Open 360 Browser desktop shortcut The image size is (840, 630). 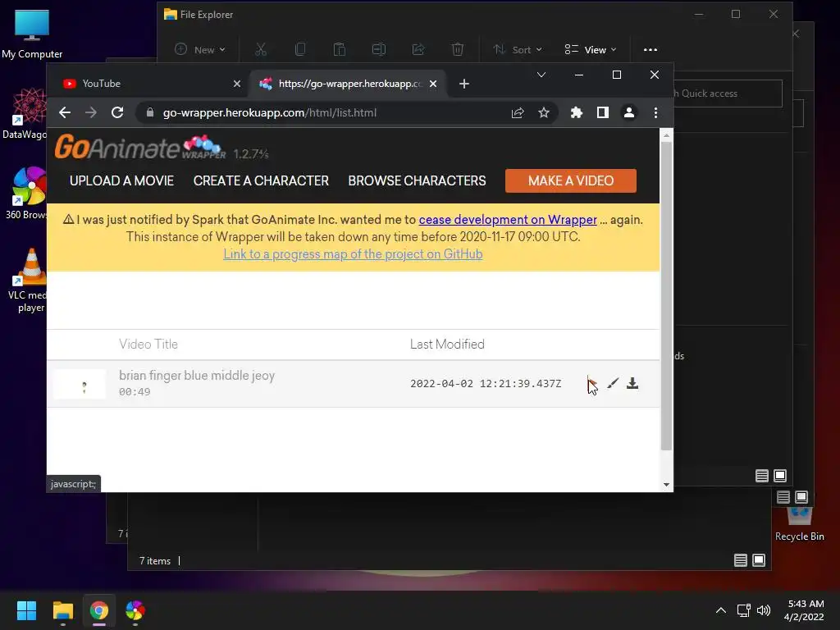(27, 193)
